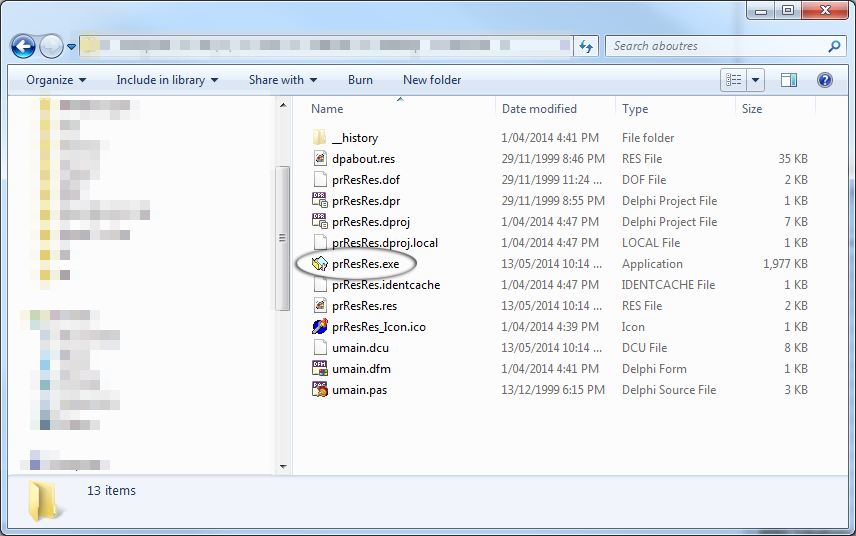Viewport: 856px width, 536px height.
Task: Select the umain.dcu file icon
Action: [x=320, y=348]
